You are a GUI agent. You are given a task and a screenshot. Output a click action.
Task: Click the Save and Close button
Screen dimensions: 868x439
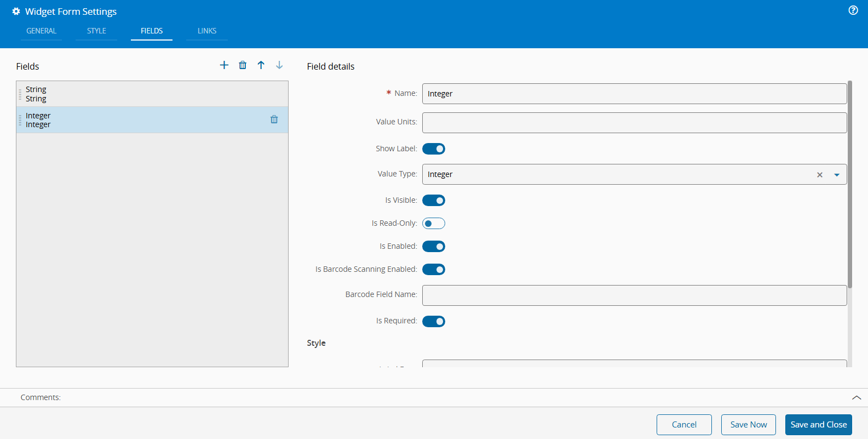(x=818, y=425)
